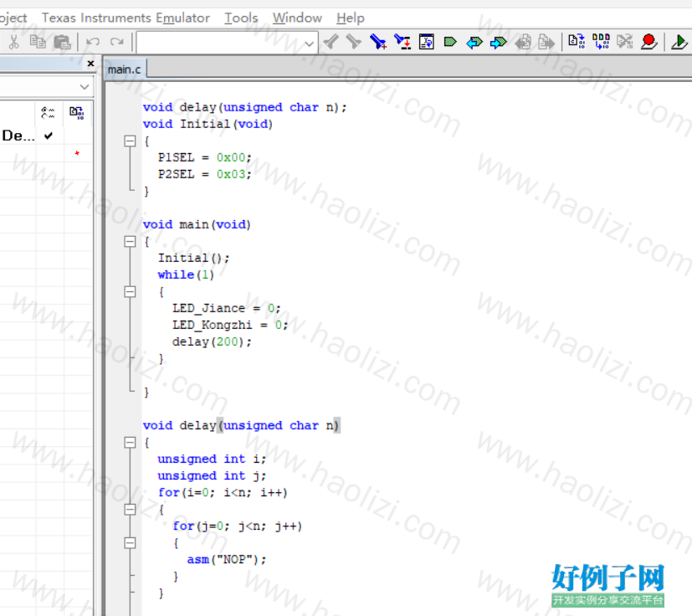The height and width of the screenshot is (616, 692).
Task: Click the Navigate Forward icon
Action: tap(546, 43)
